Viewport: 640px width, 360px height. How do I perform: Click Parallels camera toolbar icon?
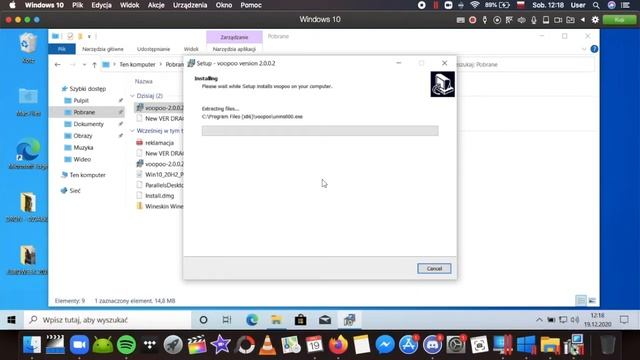coord(558,20)
